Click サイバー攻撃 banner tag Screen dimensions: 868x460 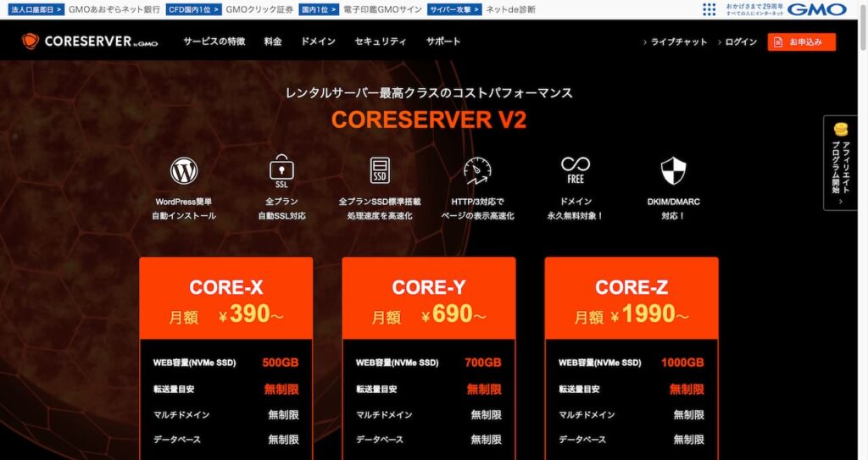click(x=454, y=9)
